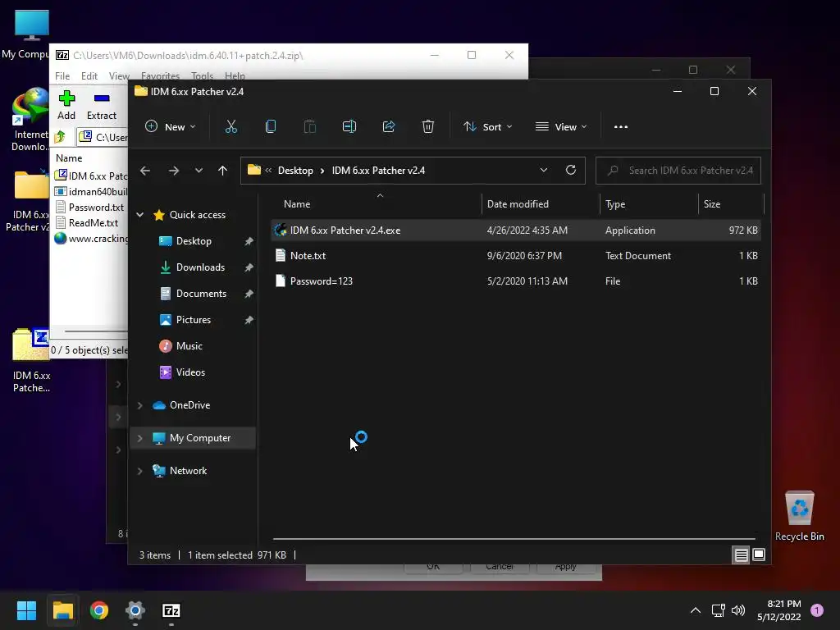This screenshot has width=840, height=630.
Task: Go to Music in navigation pane
Action: (189, 346)
